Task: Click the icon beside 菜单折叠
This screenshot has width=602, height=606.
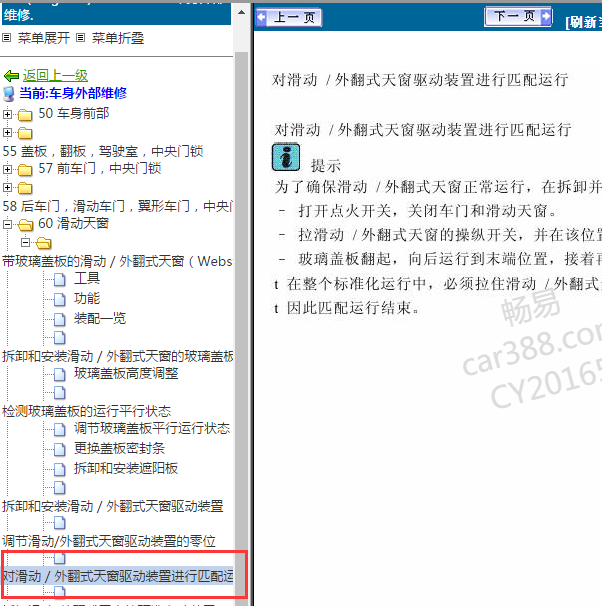Action: coord(80,37)
